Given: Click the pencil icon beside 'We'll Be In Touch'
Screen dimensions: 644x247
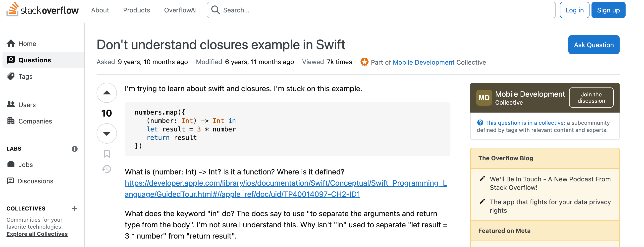Looking at the screenshot, I should coord(482,179).
